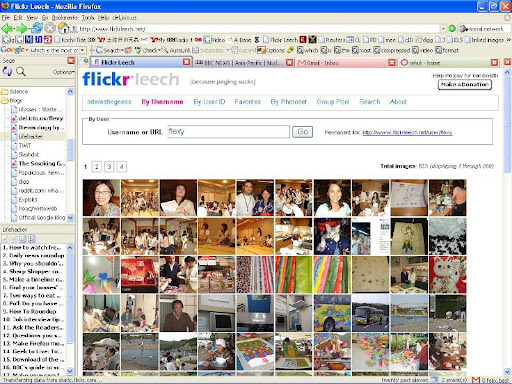Viewport: 512px width, 384px height.
Task: Open the Flickr Leech bookmark toolbar item
Action: [x=280, y=40]
